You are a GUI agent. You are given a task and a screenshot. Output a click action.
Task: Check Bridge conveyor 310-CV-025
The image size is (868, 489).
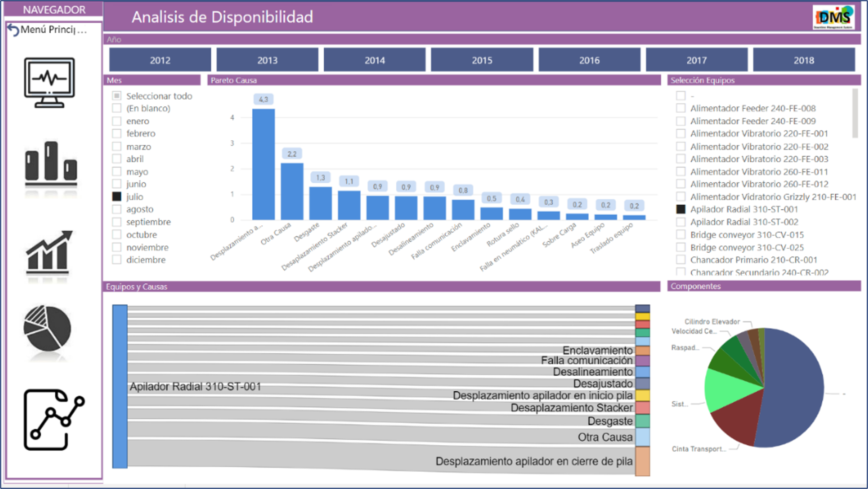pyautogui.click(x=681, y=247)
